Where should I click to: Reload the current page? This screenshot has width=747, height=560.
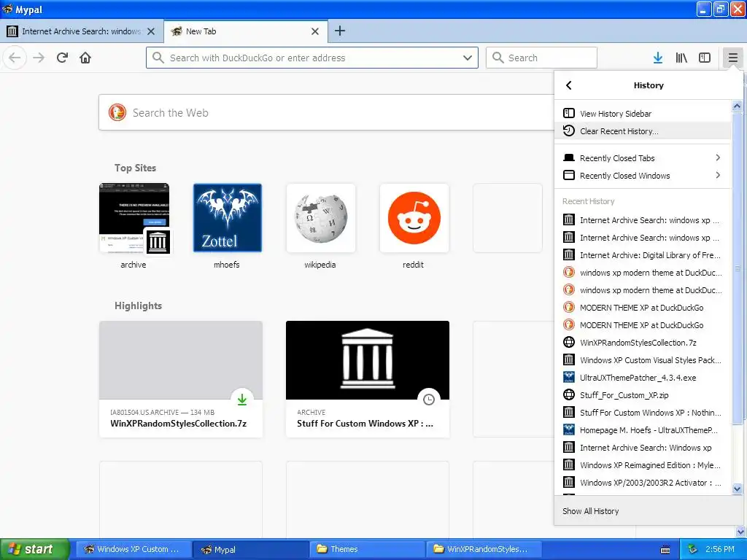pos(62,58)
